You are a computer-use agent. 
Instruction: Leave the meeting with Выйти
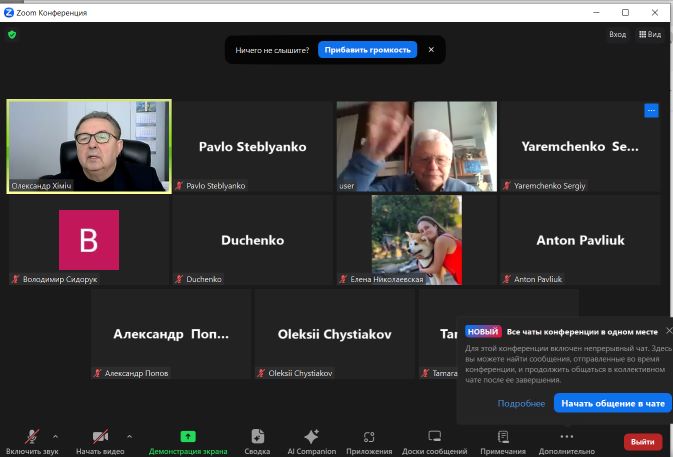point(642,441)
